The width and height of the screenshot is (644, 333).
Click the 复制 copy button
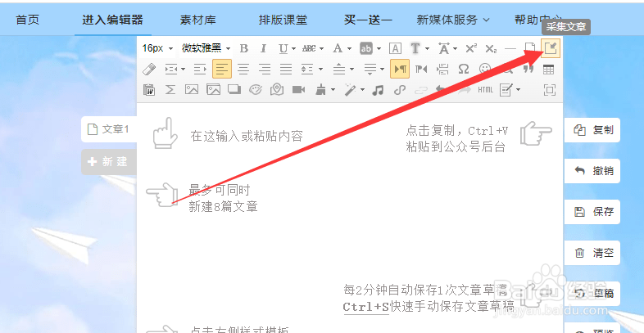click(592, 130)
